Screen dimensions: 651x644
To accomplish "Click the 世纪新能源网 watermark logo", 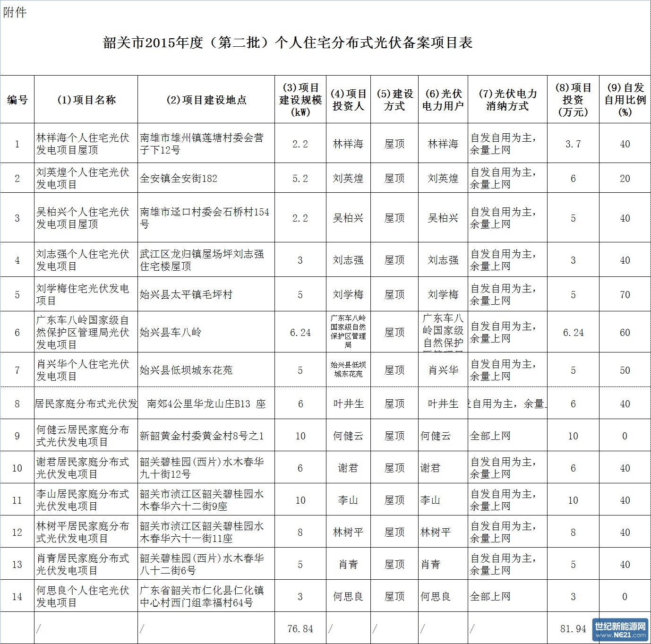I will click(620, 630).
